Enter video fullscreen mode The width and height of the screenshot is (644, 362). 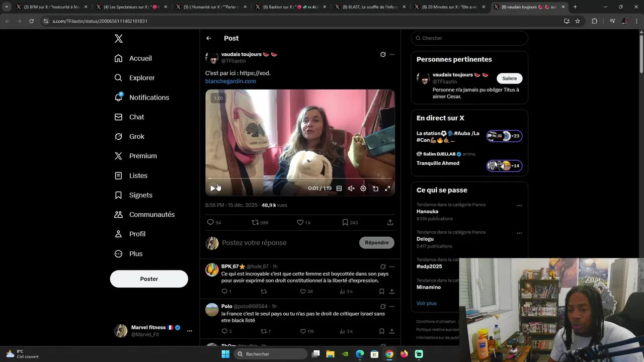coord(387,189)
